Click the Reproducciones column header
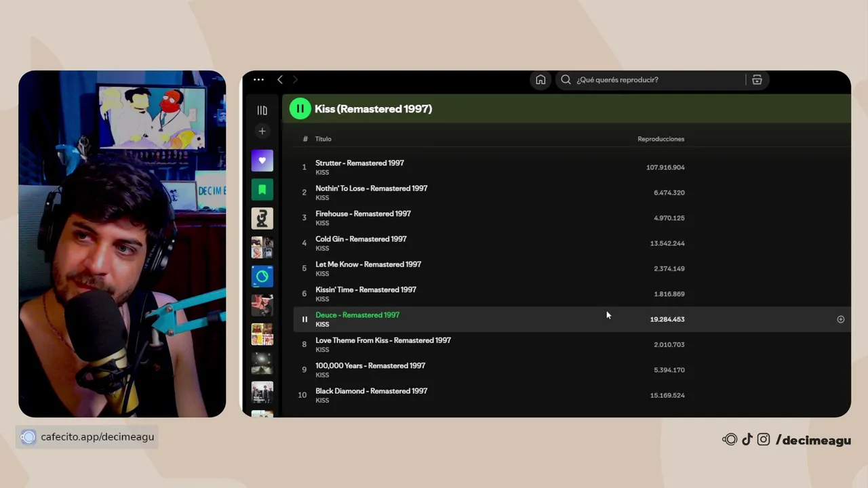 [x=660, y=139]
